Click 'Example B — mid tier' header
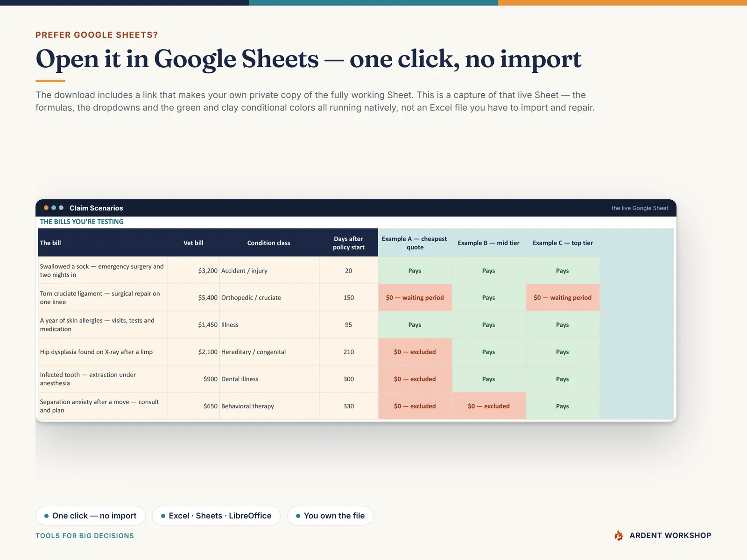Viewport: 747px width, 560px height. pos(488,243)
